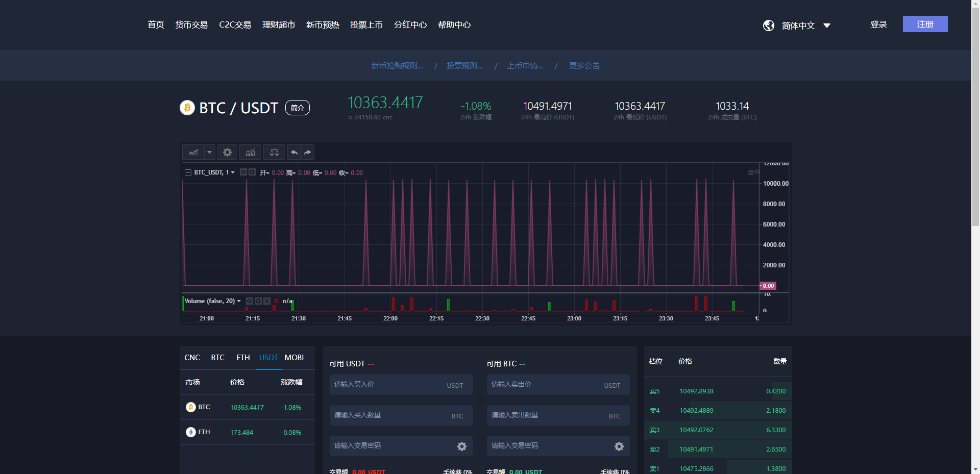This screenshot has height=474, width=980.
Task: Click the 请输入买入价 buy price field
Action: (388, 385)
